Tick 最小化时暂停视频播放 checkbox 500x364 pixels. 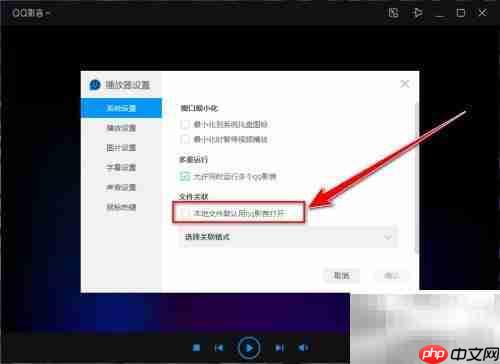[x=185, y=139]
